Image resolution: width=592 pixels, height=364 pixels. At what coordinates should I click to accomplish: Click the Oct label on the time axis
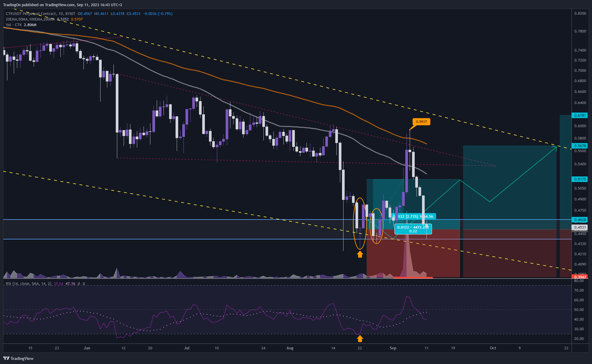coord(493,348)
